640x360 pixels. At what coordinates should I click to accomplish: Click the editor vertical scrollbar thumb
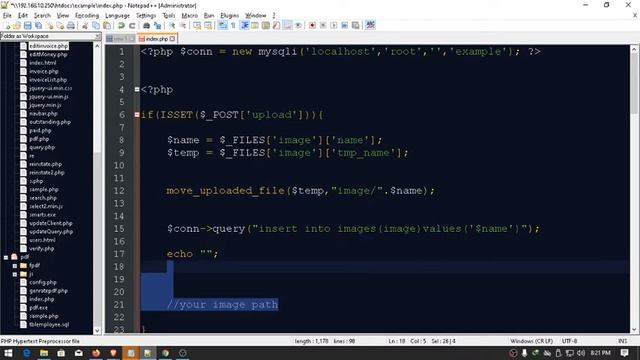pyautogui.click(x=634, y=83)
